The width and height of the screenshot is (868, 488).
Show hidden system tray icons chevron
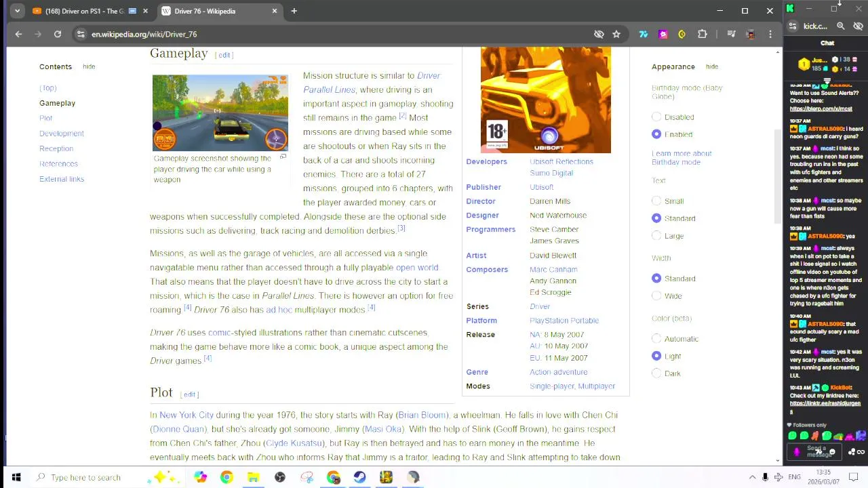click(752, 477)
